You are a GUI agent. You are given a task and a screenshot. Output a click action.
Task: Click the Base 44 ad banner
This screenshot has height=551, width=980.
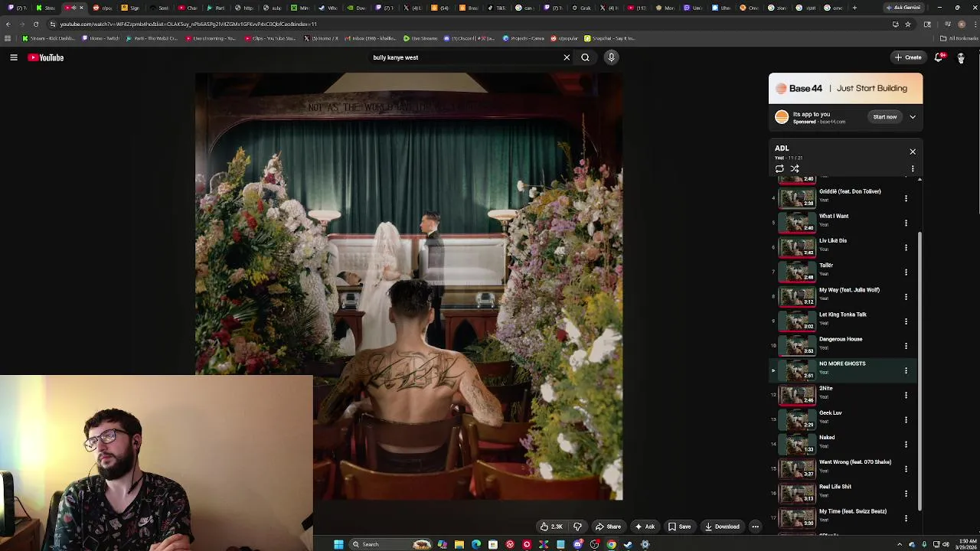coord(845,89)
